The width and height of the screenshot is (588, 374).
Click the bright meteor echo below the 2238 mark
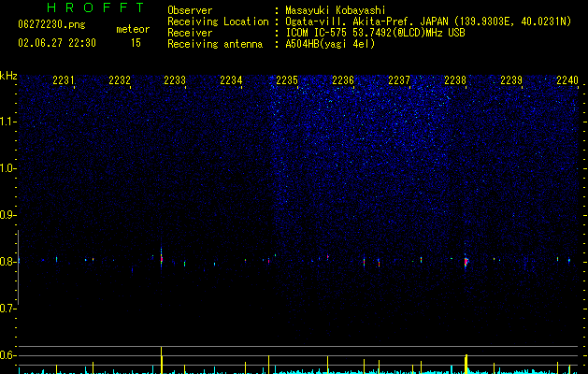click(466, 262)
